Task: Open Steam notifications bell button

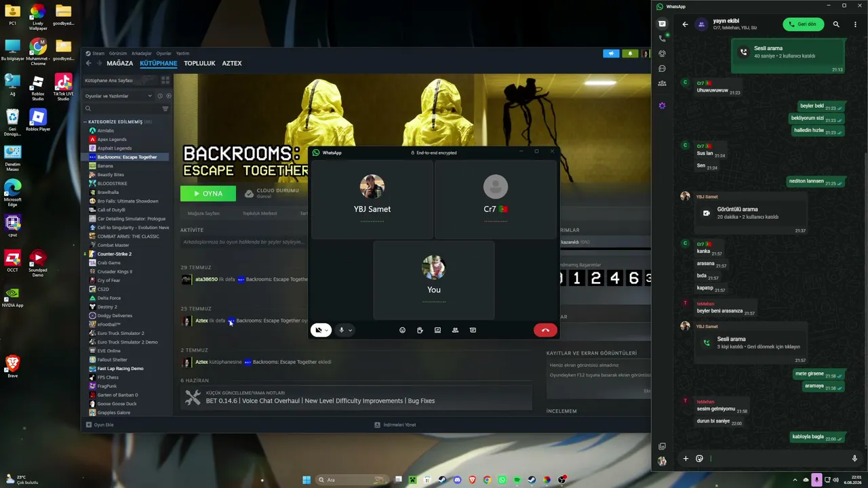Action: [630, 54]
